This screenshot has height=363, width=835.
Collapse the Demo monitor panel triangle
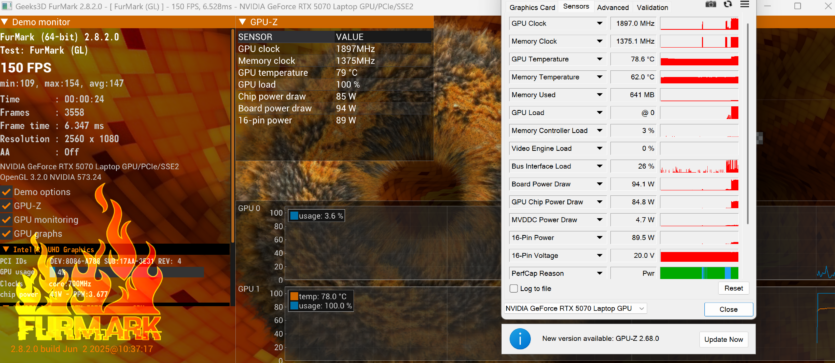point(5,22)
